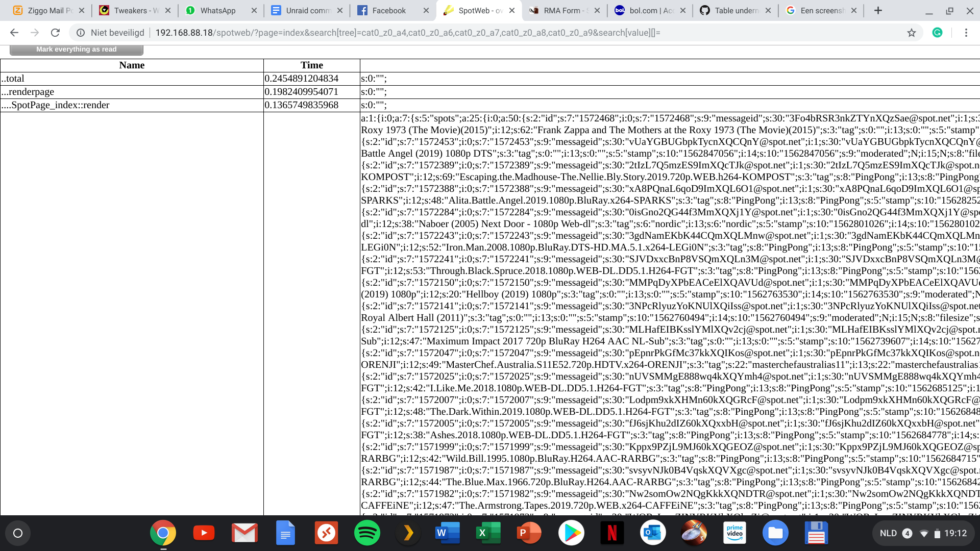Screen dimensions: 980x551
Task: Open Chrome's three-dot menu
Action: tap(966, 33)
